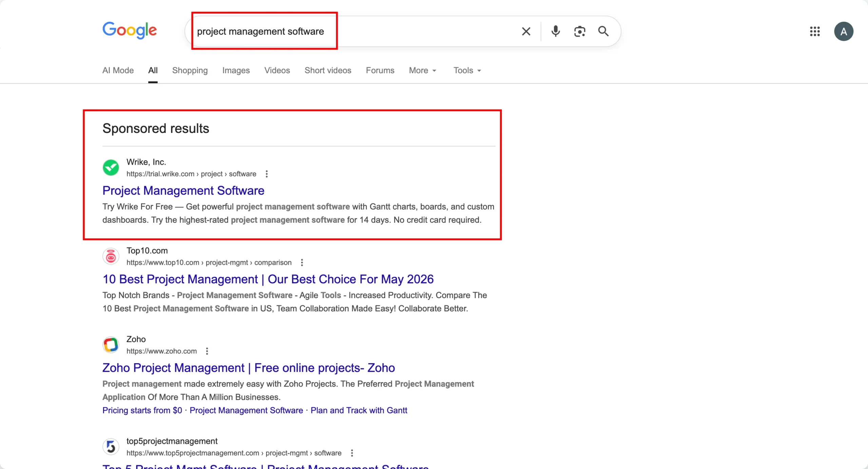Click the magnifying glass search button
This screenshot has height=469, width=868.
603,31
